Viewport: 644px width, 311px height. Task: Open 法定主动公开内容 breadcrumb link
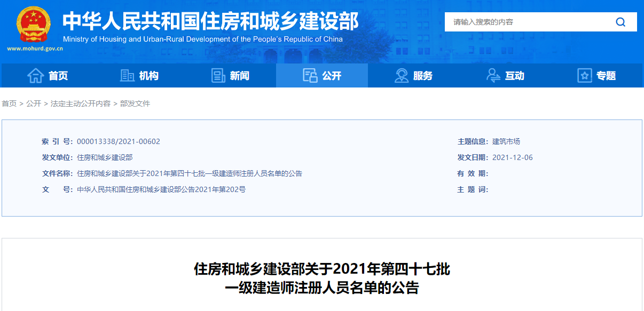coord(81,103)
